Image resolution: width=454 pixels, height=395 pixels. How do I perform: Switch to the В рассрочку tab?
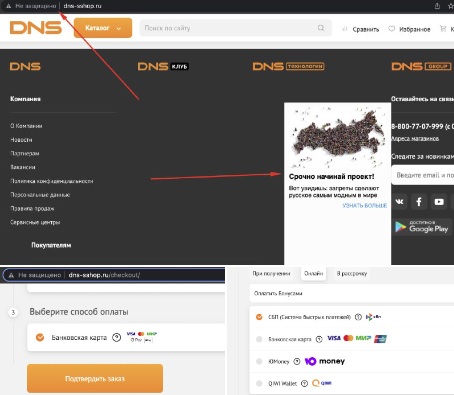pos(352,274)
